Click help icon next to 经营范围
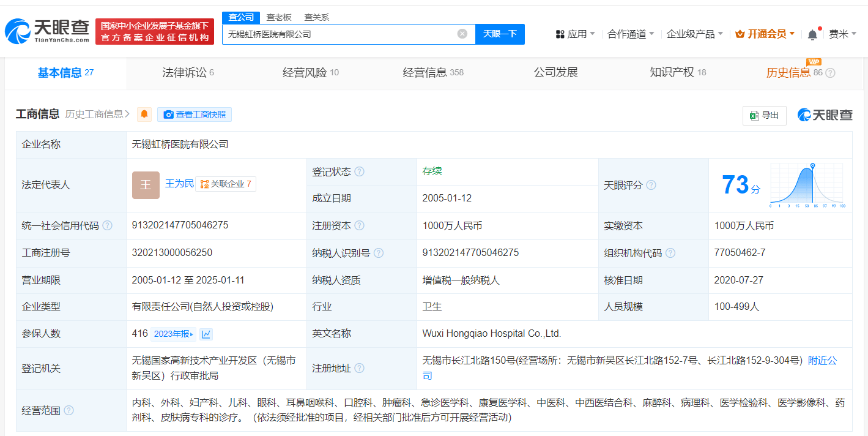The width and height of the screenshot is (868, 436). (x=69, y=410)
